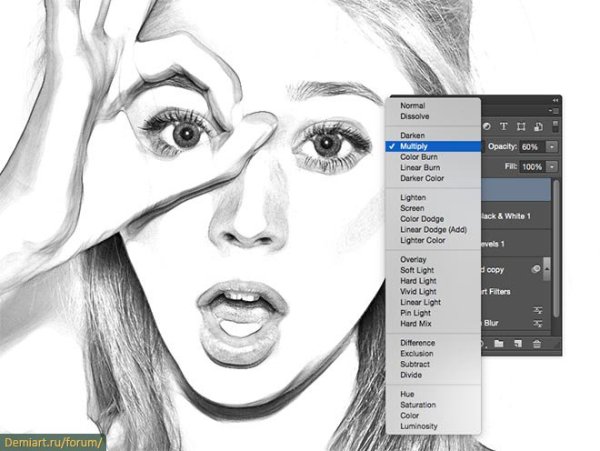The height and width of the screenshot is (451, 600).
Task: Choose Luminosity blend mode
Action: [x=420, y=426]
